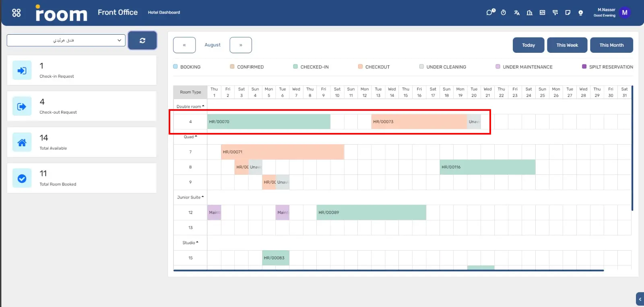Open the language translation icon
The width and height of the screenshot is (644, 307).
pyautogui.click(x=516, y=12)
